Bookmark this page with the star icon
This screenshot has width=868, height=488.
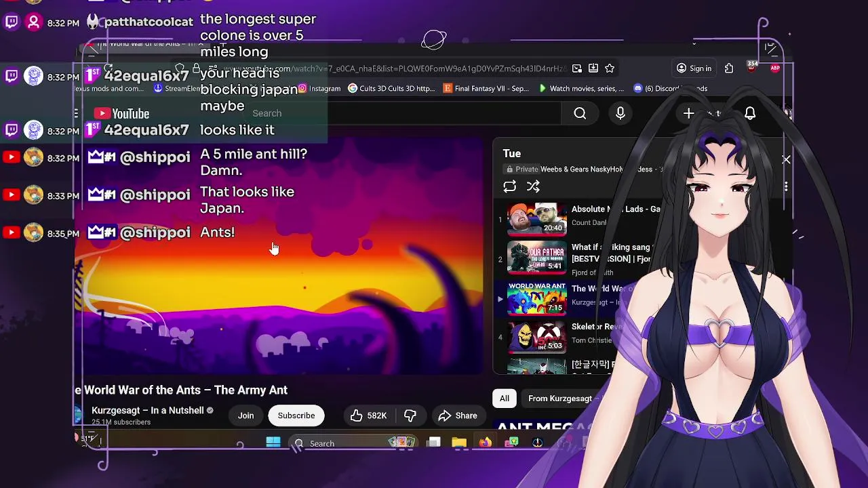pos(610,68)
